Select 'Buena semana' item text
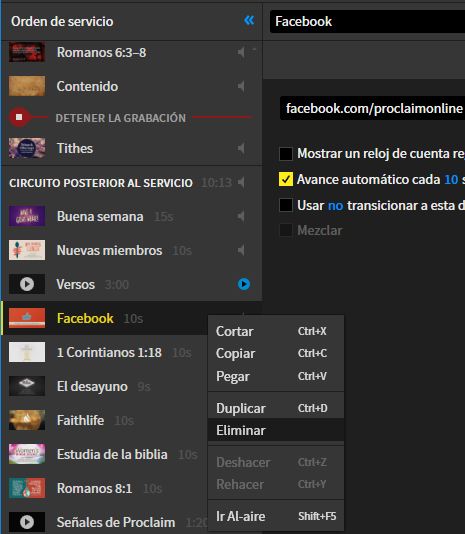The width and height of the screenshot is (465, 534). 100,216
